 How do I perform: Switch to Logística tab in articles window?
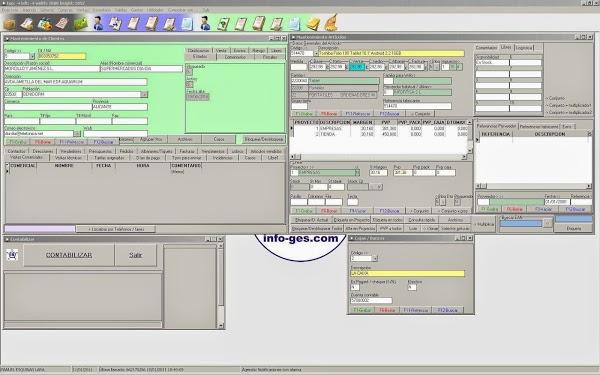(x=523, y=48)
